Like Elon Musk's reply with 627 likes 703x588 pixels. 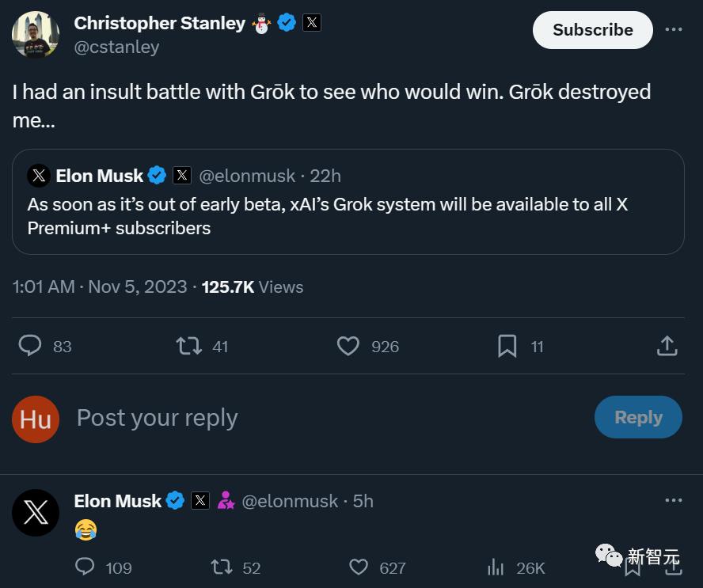pyautogui.click(x=359, y=567)
